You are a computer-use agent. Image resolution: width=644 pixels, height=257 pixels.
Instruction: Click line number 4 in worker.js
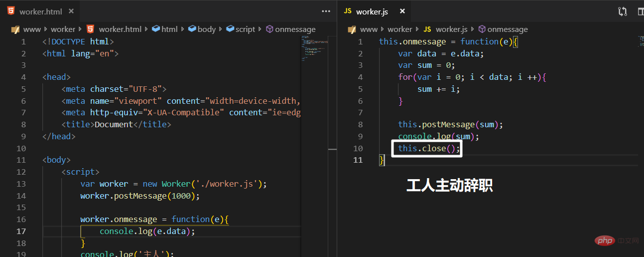361,77
